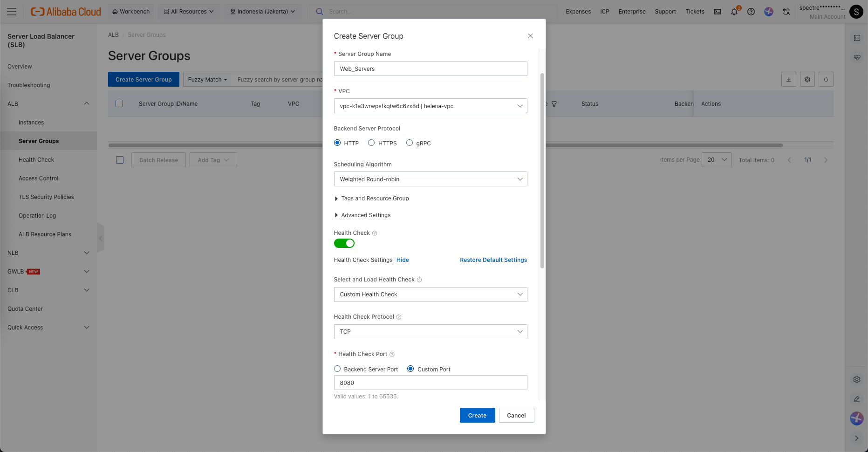Open the hamburger navigation menu

[12, 12]
